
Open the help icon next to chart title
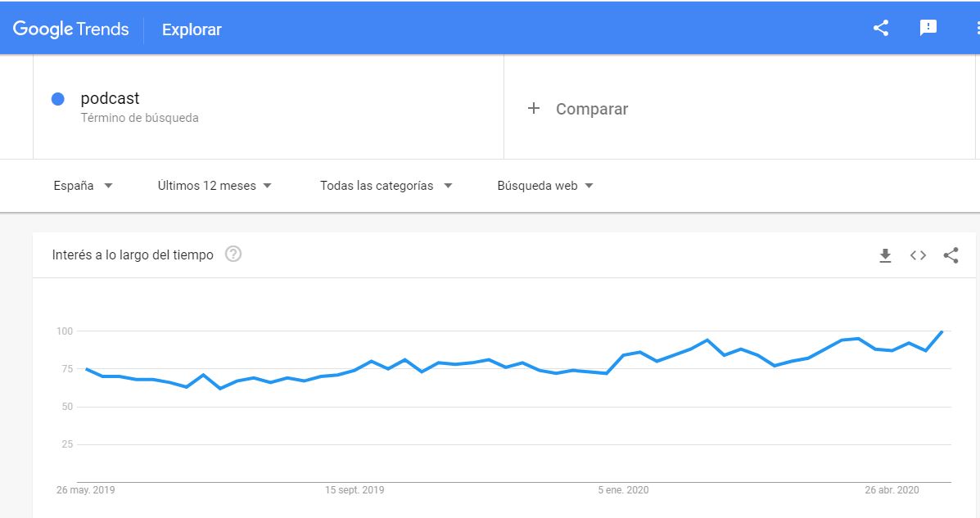tap(233, 254)
